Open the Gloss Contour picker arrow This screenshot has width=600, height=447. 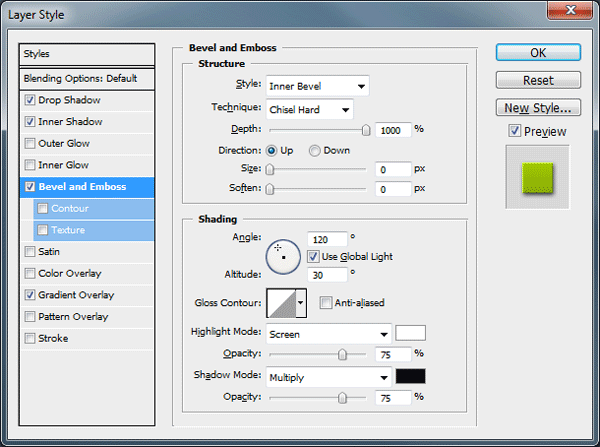[x=301, y=303]
